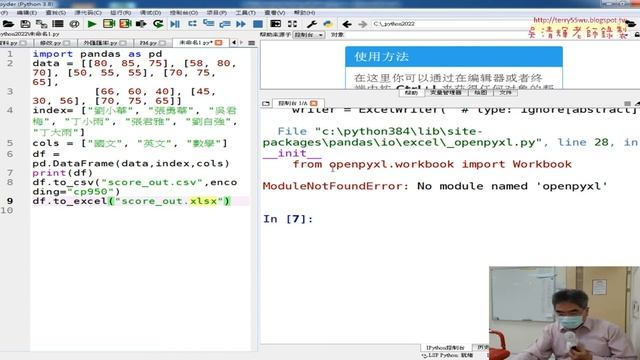Click the print(df) code line
640x360 pixels.
[62, 173]
